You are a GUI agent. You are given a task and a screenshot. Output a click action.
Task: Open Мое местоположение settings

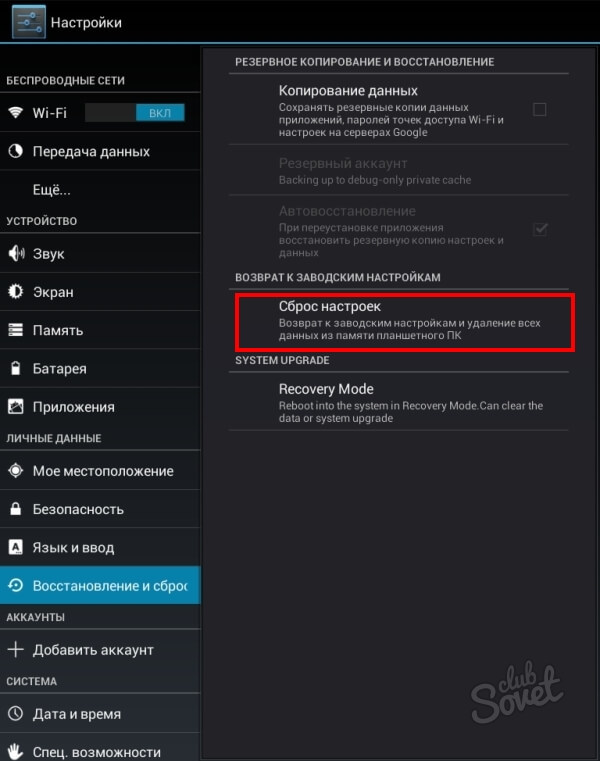point(103,471)
